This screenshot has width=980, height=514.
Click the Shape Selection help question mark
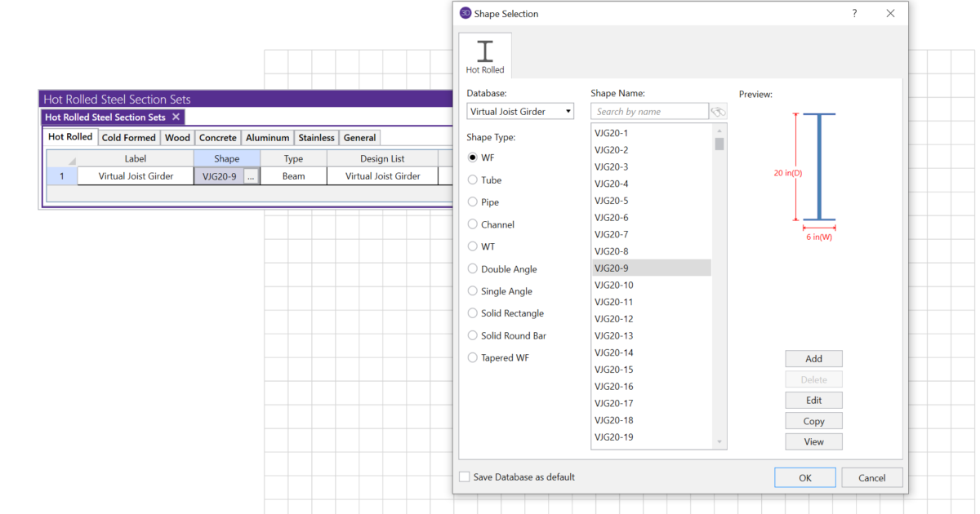(x=854, y=14)
